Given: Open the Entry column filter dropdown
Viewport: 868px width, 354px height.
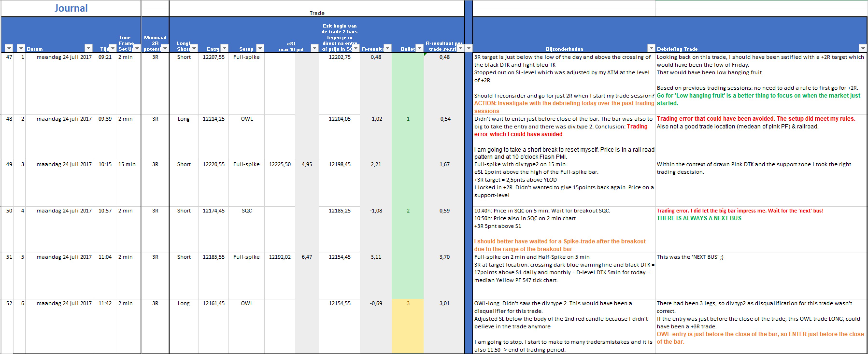Looking at the screenshot, I should pyautogui.click(x=224, y=48).
